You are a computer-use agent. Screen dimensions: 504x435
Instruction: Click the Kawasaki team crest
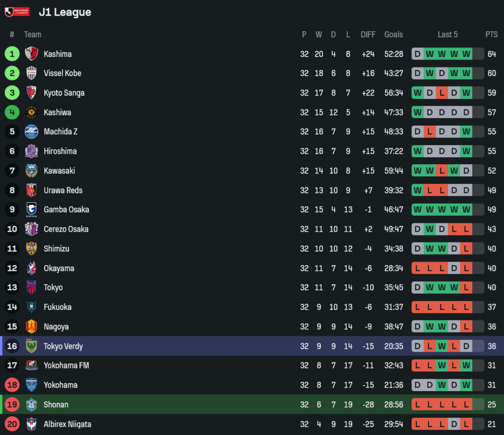pos(31,171)
